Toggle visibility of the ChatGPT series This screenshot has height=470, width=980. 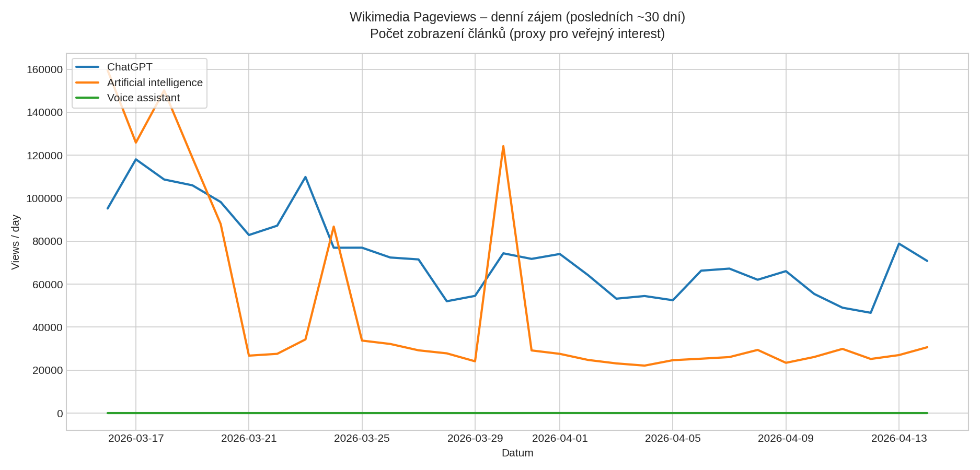[x=129, y=67]
